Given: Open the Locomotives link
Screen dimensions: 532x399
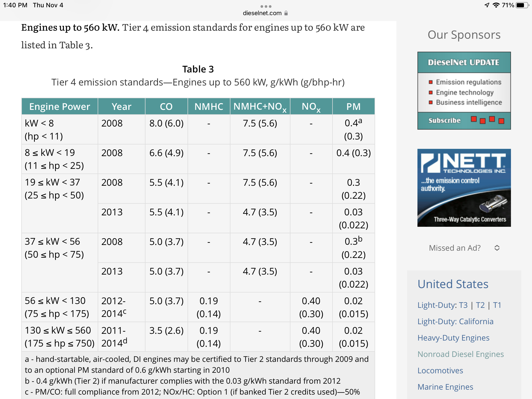Looking at the screenshot, I should click(440, 370).
